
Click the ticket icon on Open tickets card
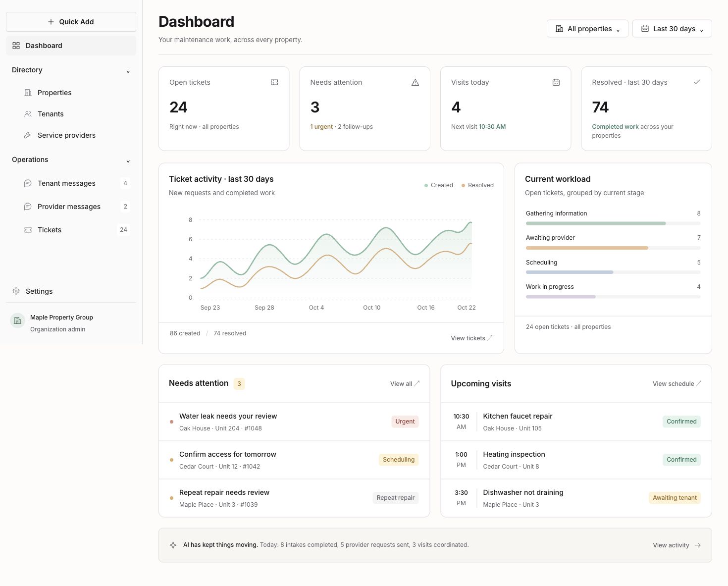(x=274, y=82)
